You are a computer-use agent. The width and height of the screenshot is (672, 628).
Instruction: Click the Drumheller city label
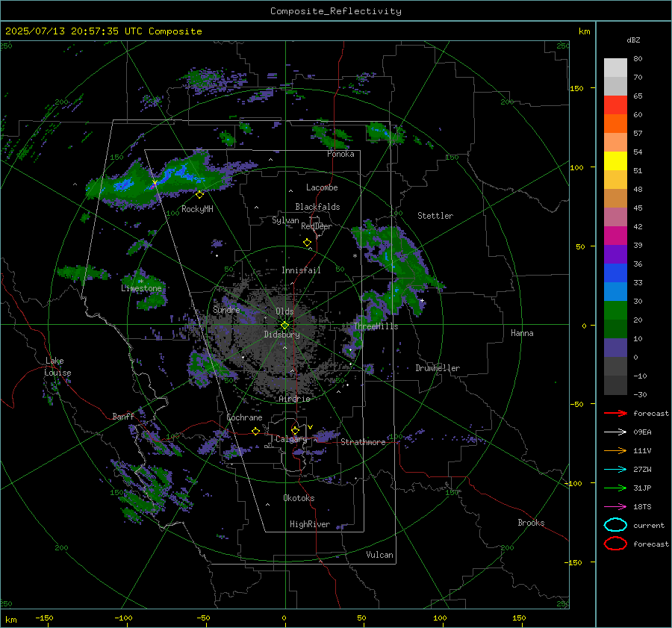coord(438,368)
